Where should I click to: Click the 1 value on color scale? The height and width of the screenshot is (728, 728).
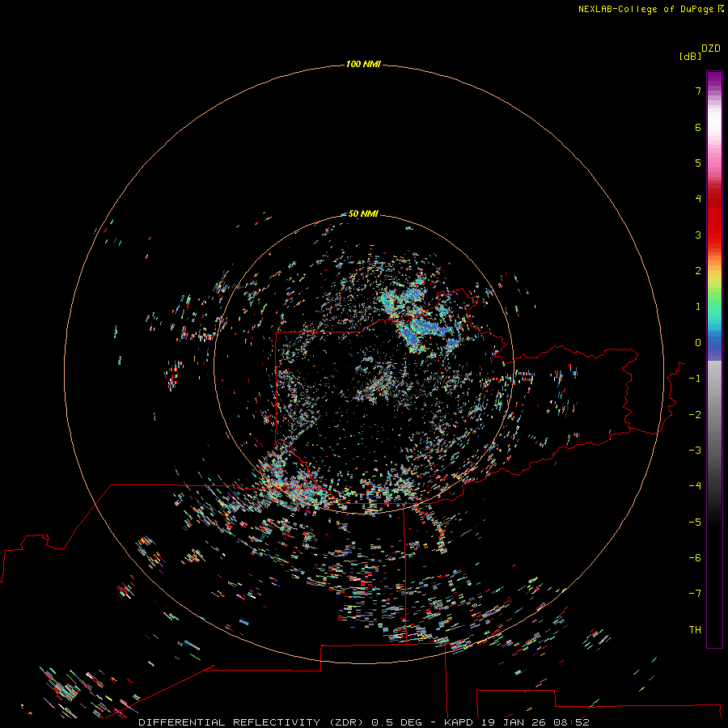coord(698,307)
